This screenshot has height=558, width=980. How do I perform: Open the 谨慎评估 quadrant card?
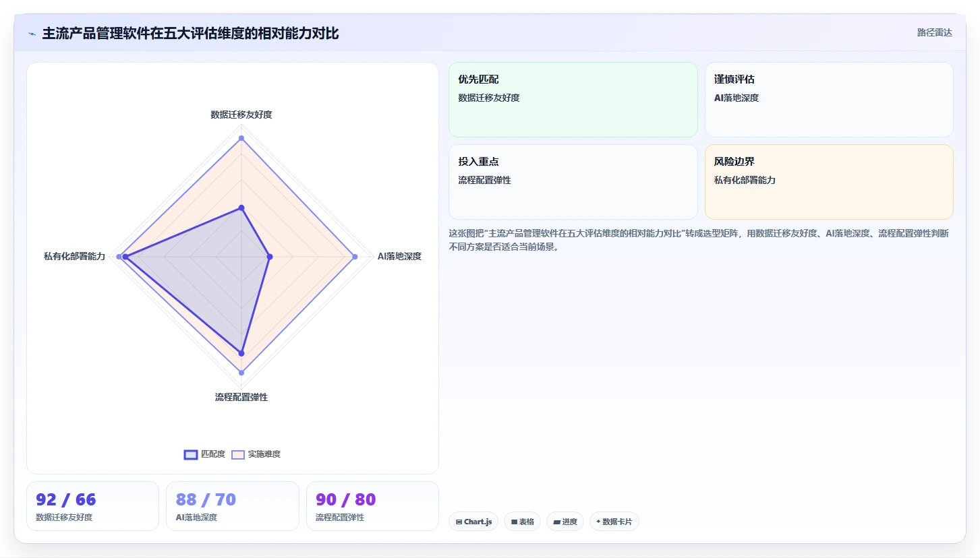[829, 100]
